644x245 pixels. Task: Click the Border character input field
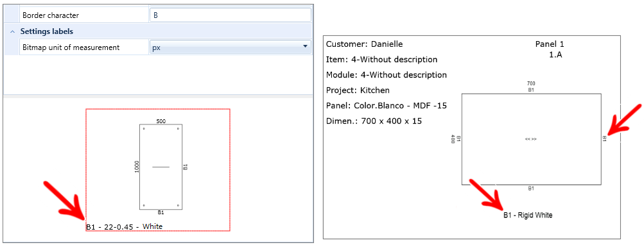[230, 15]
